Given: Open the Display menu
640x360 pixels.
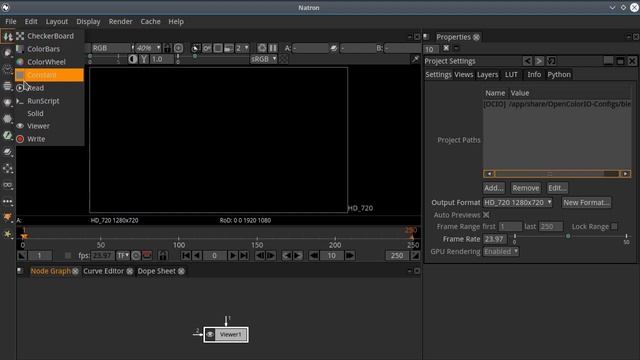Looking at the screenshot, I should point(88,22).
